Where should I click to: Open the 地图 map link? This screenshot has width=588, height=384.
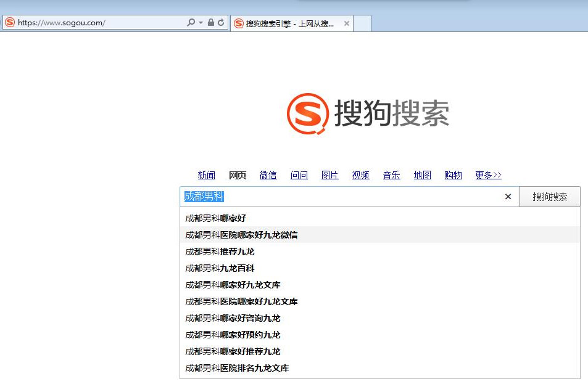pyautogui.click(x=423, y=175)
